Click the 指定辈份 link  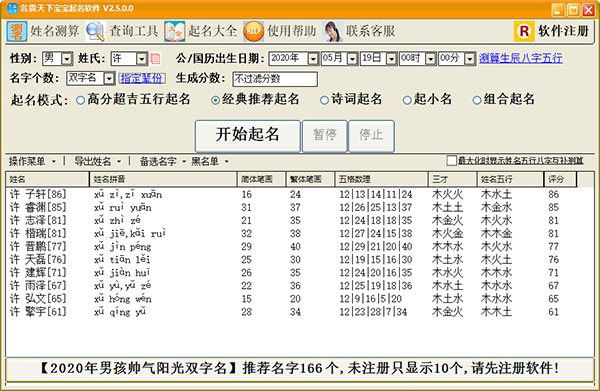point(142,78)
